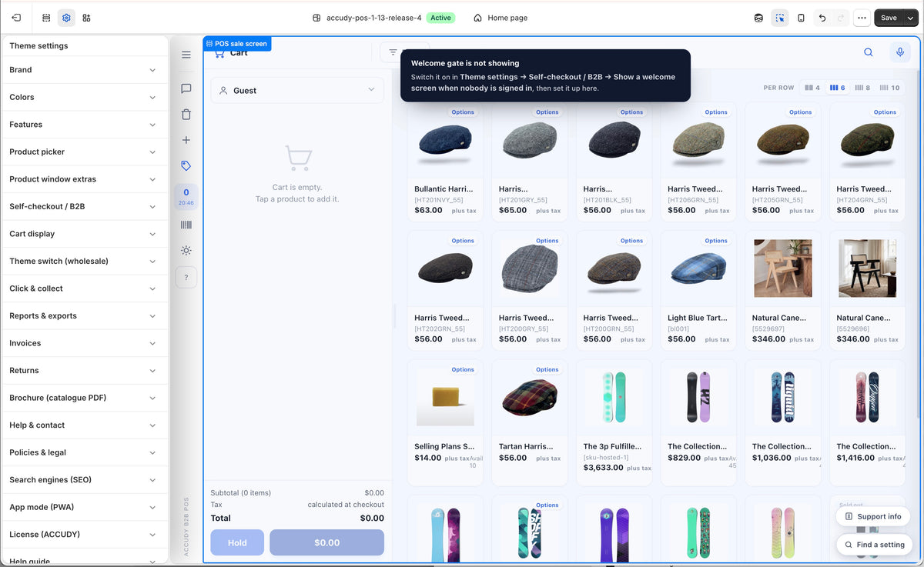Click the Save button
Viewport: 924px width, 567px height.
pyautogui.click(x=889, y=18)
